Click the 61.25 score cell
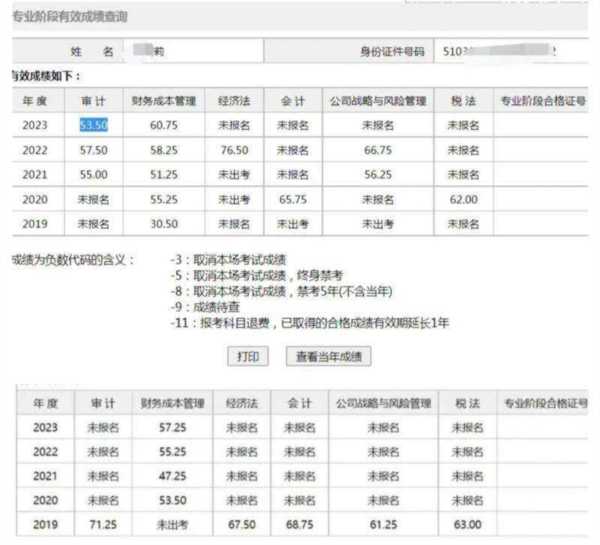600x545 pixels. 383,525
